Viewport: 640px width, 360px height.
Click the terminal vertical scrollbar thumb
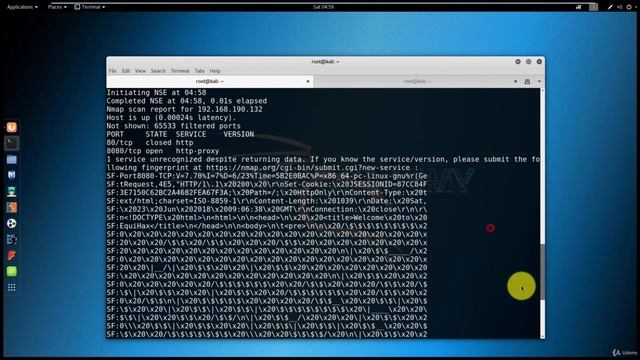click(542, 272)
